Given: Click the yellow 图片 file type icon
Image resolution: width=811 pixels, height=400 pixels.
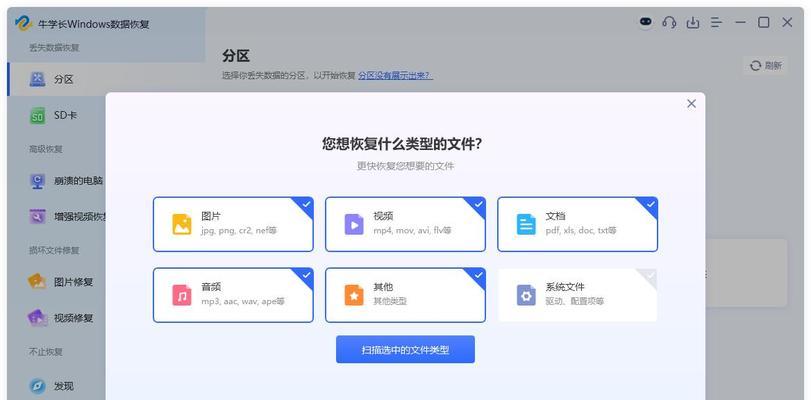Looking at the screenshot, I should point(182,224).
